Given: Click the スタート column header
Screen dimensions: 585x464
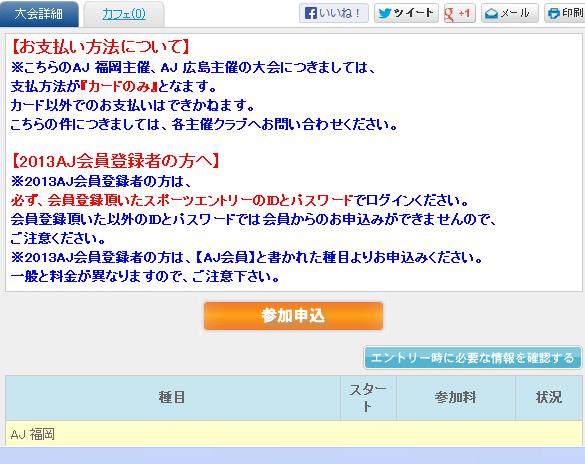Looking at the screenshot, I should click(x=368, y=398).
